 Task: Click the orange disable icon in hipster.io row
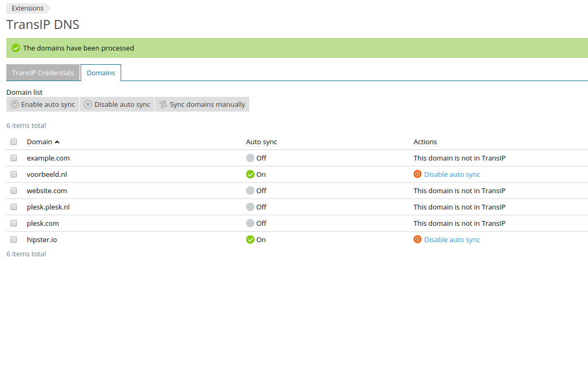[417, 239]
